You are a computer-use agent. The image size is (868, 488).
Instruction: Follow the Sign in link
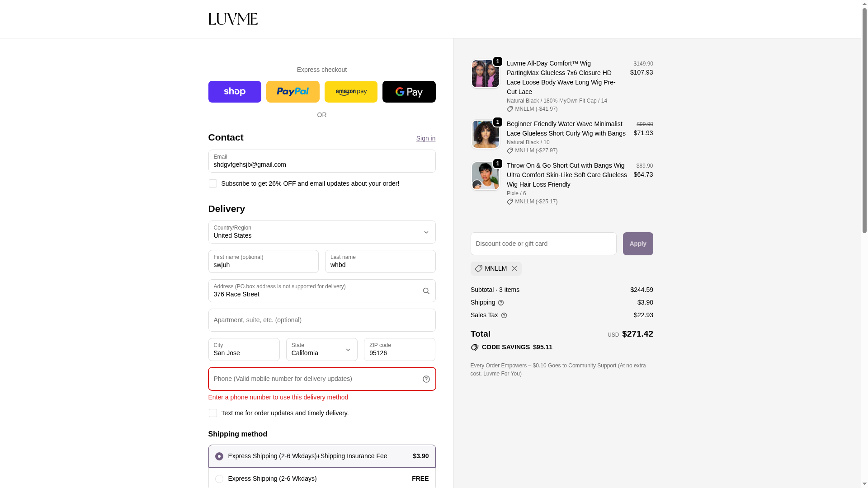pos(426,138)
